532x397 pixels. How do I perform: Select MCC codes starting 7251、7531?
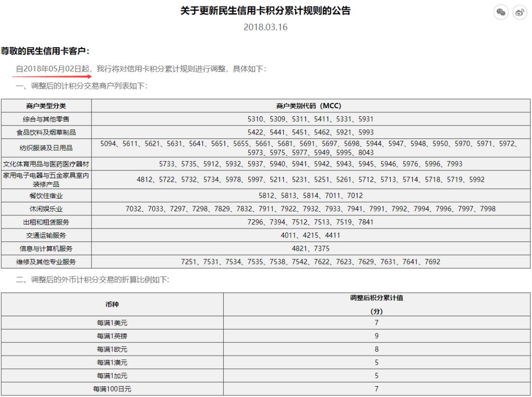pyautogui.click(x=310, y=262)
